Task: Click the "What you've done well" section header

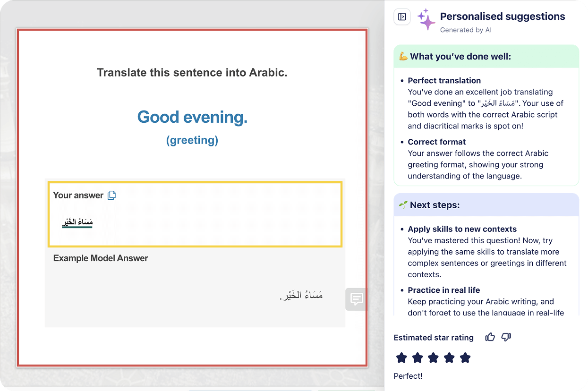Action: click(x=460, y=57)
